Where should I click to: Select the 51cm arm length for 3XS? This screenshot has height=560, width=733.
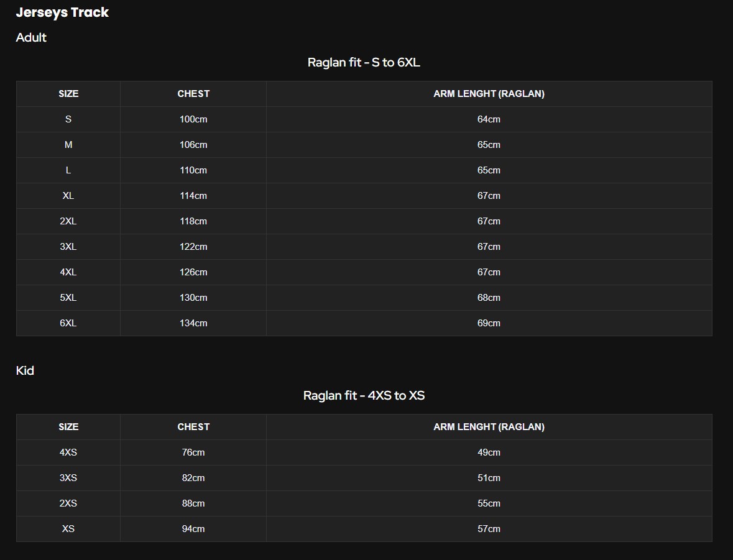489,478
